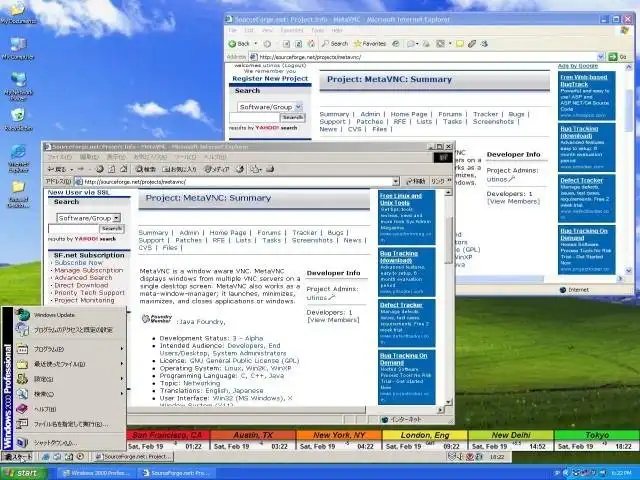Click the yellow Discuss icon in the rear IE toolbar
The height and width of the screenshot is (480, 640).
(460, 44)
